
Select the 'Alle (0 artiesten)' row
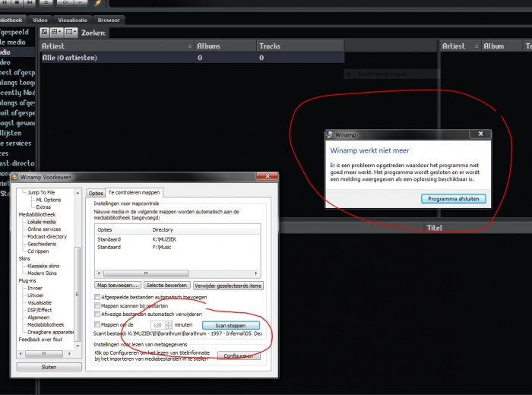[x=192, y=58]
